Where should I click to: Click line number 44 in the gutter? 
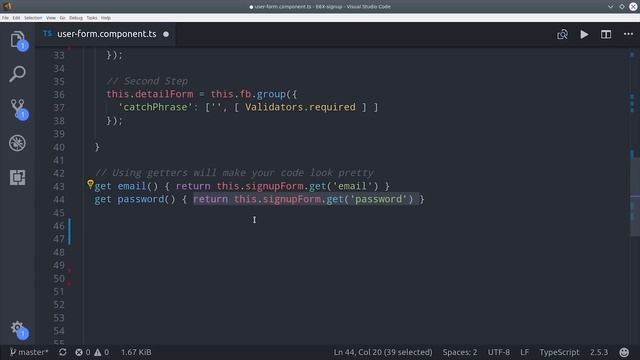pos(59,200)
